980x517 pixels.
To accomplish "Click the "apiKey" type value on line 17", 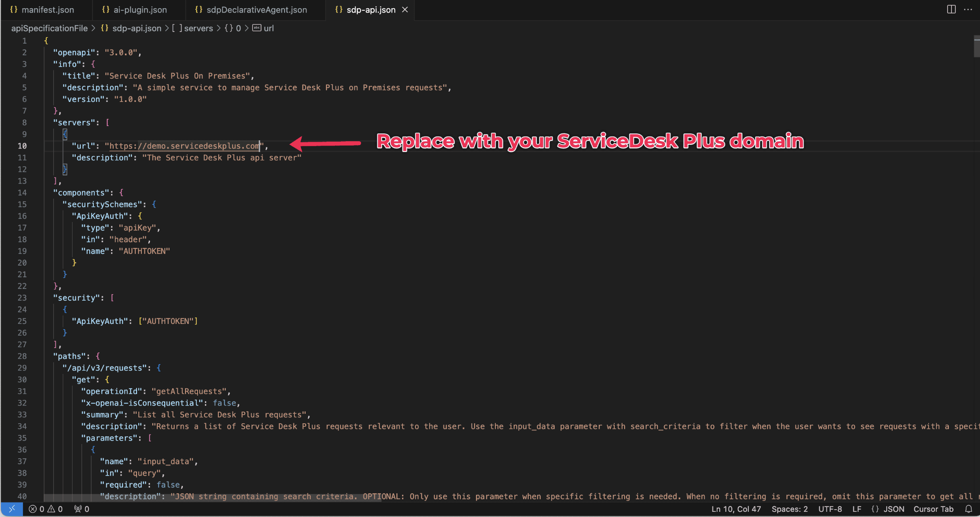I will pyautogui.click(x=137, y=228).
